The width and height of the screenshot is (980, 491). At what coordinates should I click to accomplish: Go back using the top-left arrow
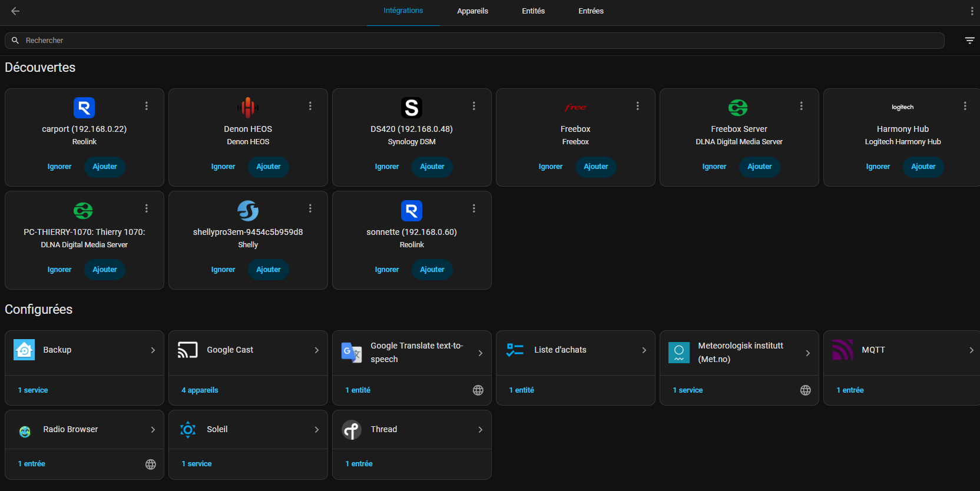click(15, 11)
